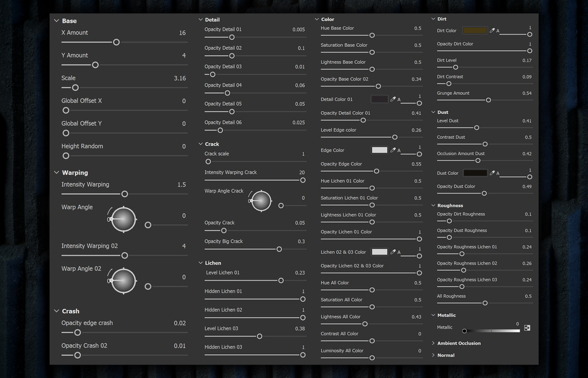The width and height of the screenshot is (588, 378).
Task: Click the Contrast Dust label
Action: [x=451, y=138]
